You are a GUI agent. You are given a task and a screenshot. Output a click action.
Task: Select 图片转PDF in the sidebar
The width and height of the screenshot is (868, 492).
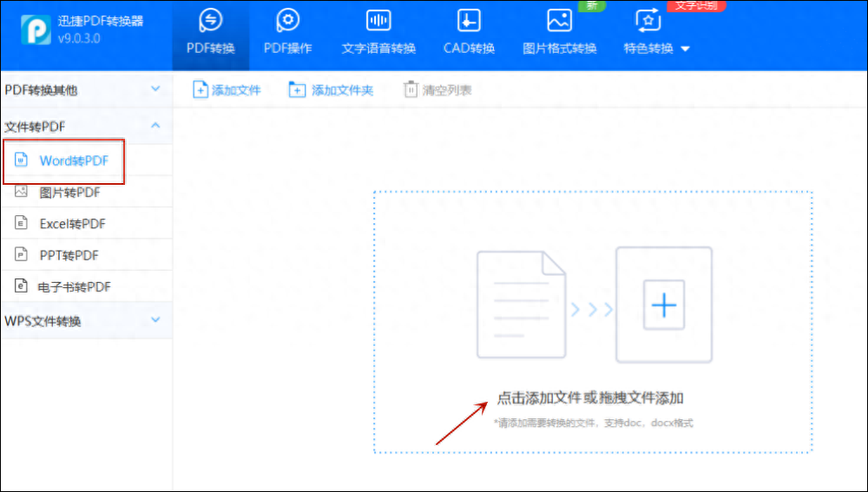point(86,192)
